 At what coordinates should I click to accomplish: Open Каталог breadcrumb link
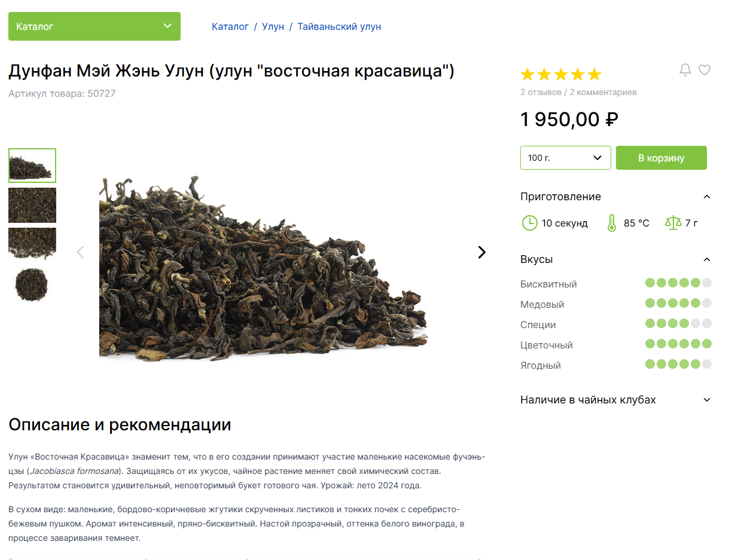[230, 27]
